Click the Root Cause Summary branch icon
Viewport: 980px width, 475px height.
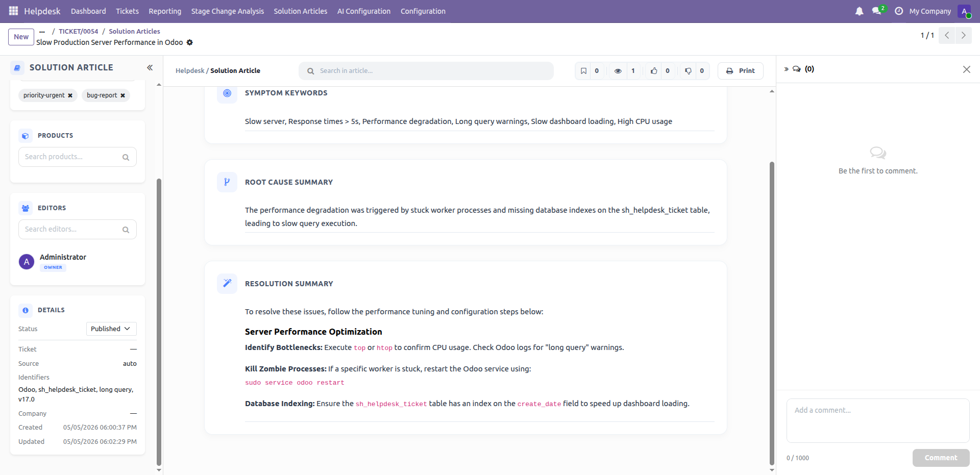[227, 182]
